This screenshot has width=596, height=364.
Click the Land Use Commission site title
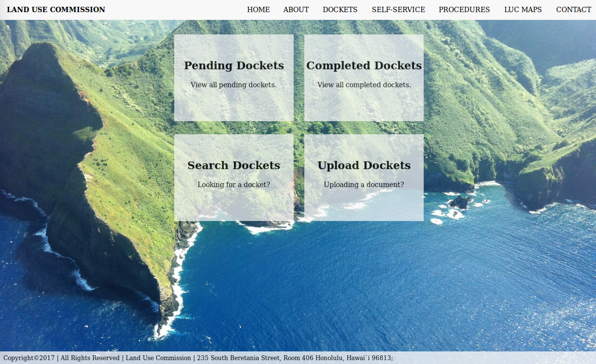(56, 10)
